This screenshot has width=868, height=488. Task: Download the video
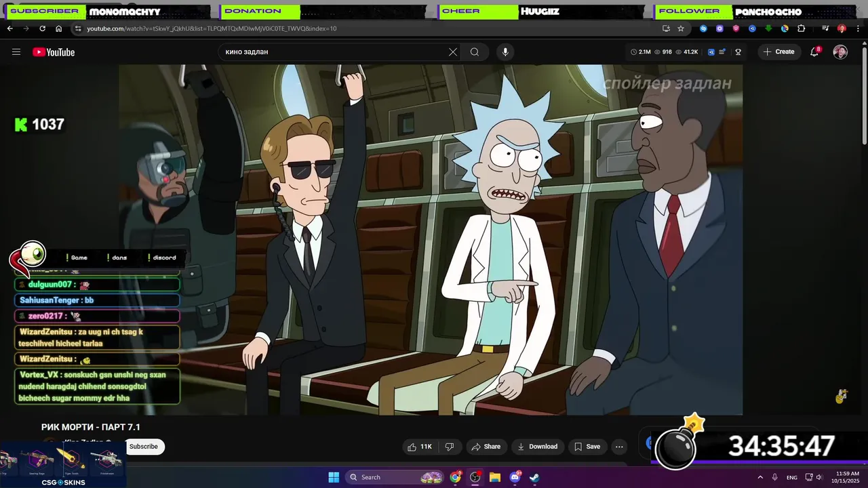pyautogui.click(x=537, y=447)
